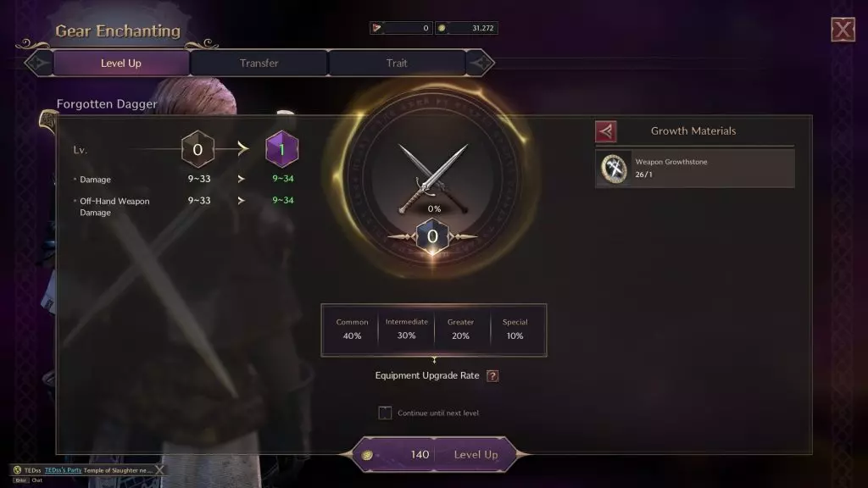Close the Gear Enchanting window
Viewport: 868px width, 488px height.
tap(843, 30)
